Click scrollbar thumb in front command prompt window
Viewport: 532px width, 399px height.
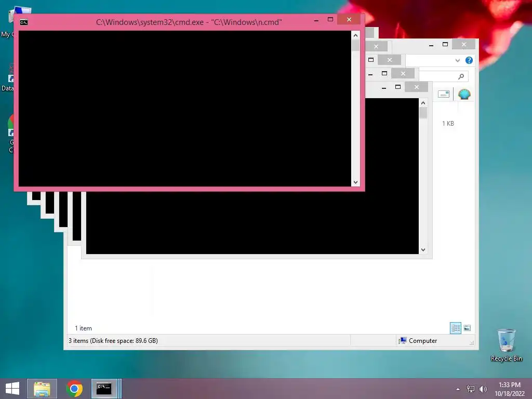tap(355, 45)
